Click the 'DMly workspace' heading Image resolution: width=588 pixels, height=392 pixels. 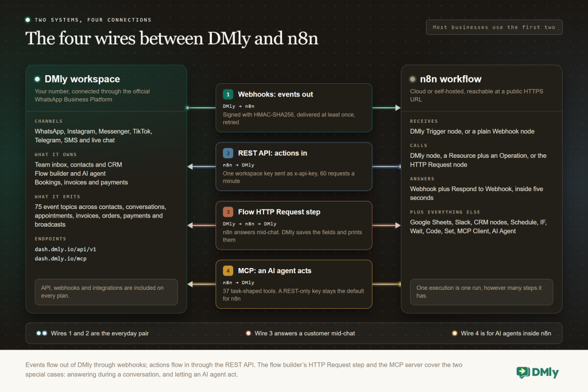tap(82, 79)
